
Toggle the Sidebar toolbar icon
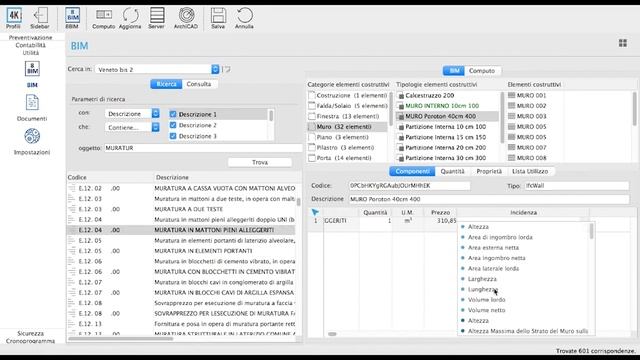pos(40,18)
